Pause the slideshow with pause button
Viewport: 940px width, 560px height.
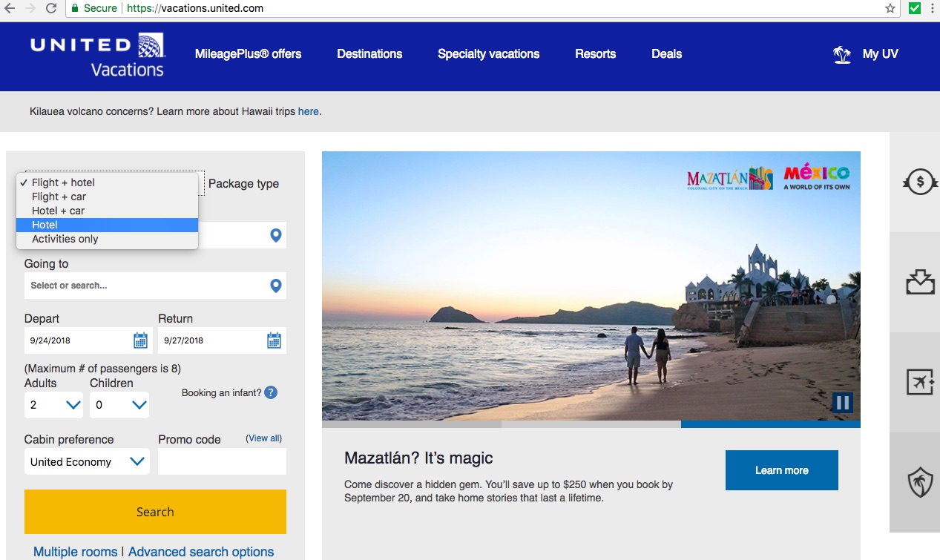[x=842, y=403]
